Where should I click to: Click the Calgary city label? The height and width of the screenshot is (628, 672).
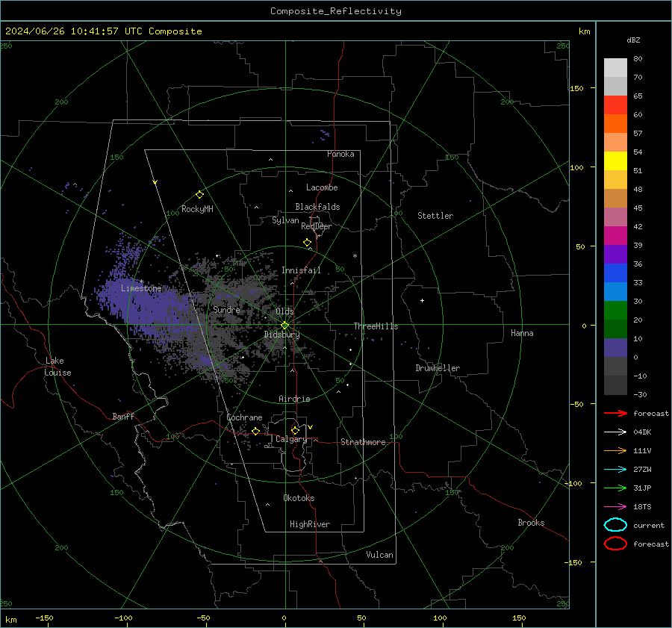point(291,439)
